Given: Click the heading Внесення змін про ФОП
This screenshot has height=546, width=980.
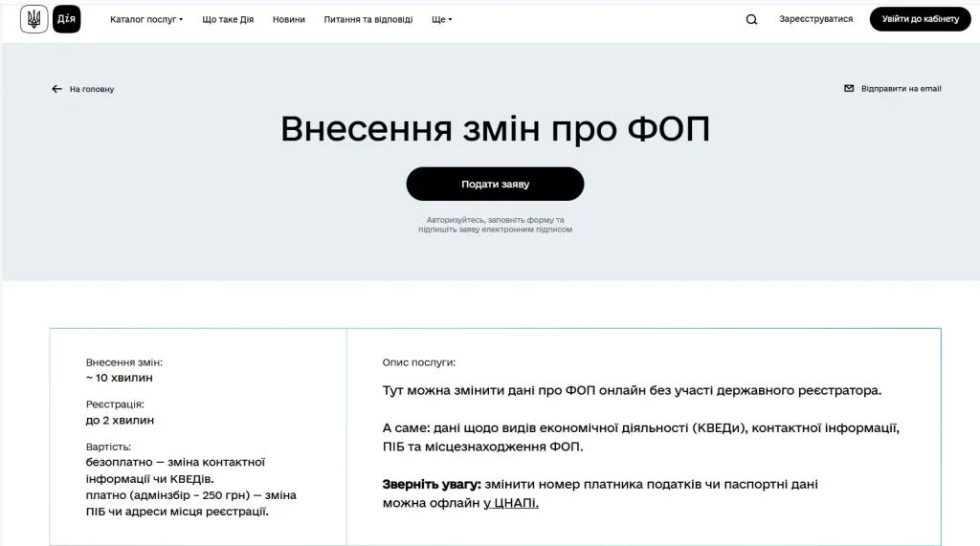Looking at the screenshot, I should (x=495, y=129).
